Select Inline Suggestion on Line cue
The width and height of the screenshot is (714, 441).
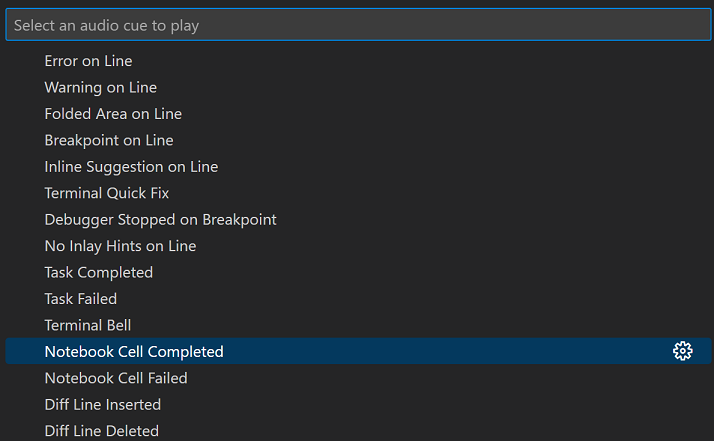point(131,167)
